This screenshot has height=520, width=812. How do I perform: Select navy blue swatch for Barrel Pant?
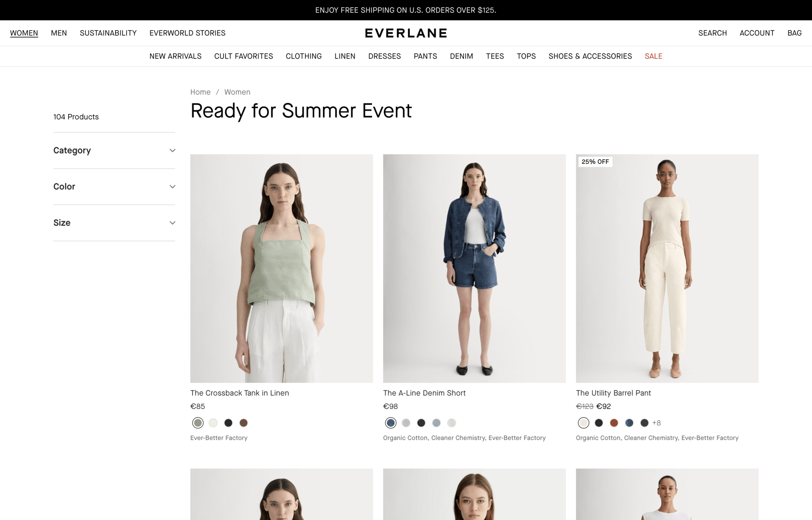[x=629, y=423]
